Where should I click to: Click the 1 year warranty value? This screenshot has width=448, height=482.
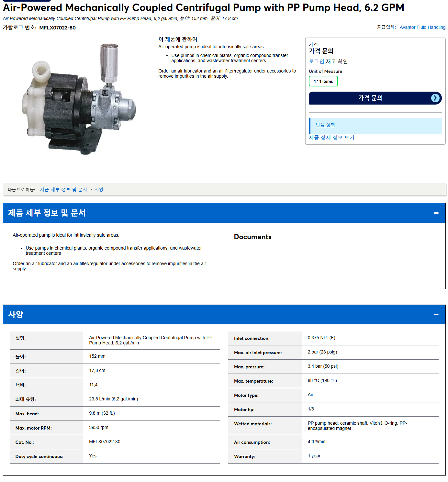click(x=314, y=456)
